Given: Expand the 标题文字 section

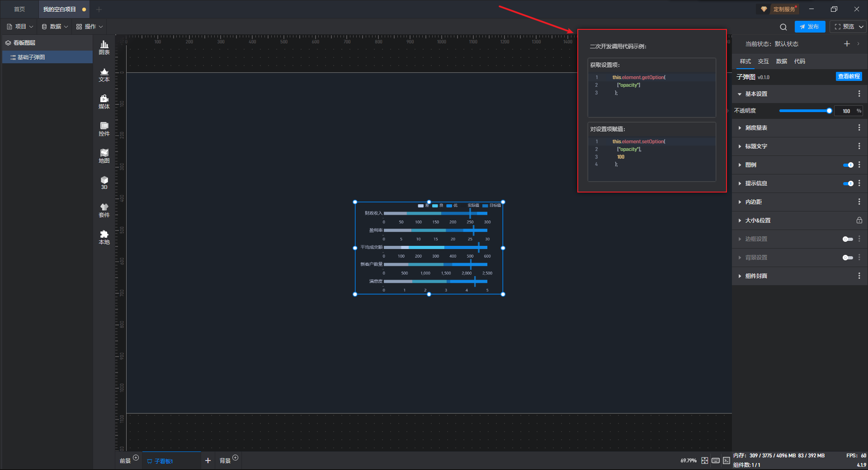Looking at the screenshot, I should tap(756, 146).
